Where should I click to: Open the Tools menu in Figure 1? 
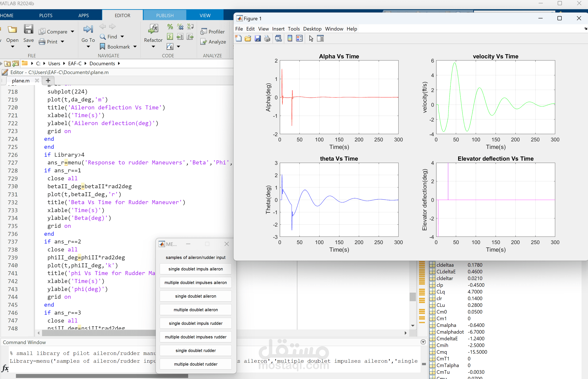pyautogui.click(x=294, y=29)
